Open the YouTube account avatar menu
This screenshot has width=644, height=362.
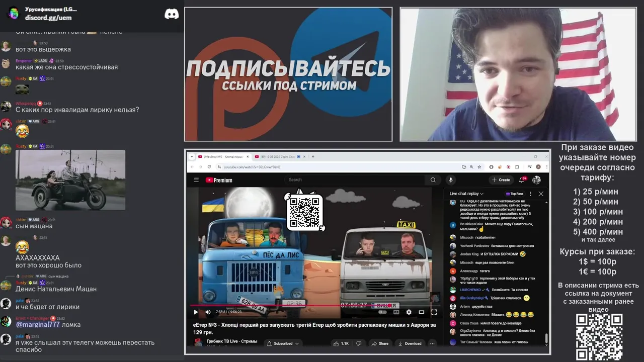tap(536, 179)
